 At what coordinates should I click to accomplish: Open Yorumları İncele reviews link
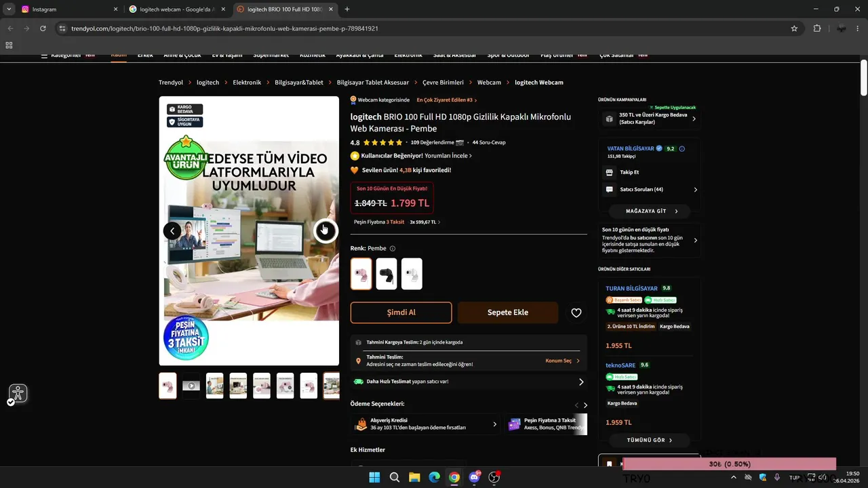coord(448,156)
